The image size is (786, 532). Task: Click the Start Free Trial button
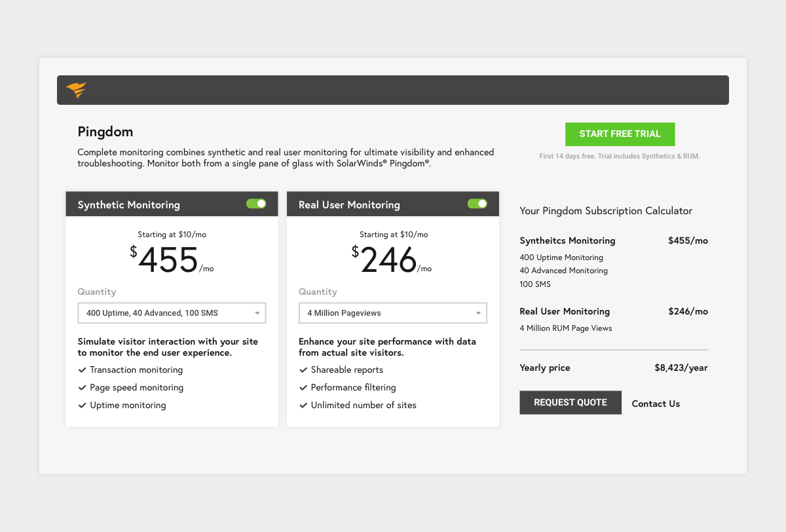(x=620, y=134)
